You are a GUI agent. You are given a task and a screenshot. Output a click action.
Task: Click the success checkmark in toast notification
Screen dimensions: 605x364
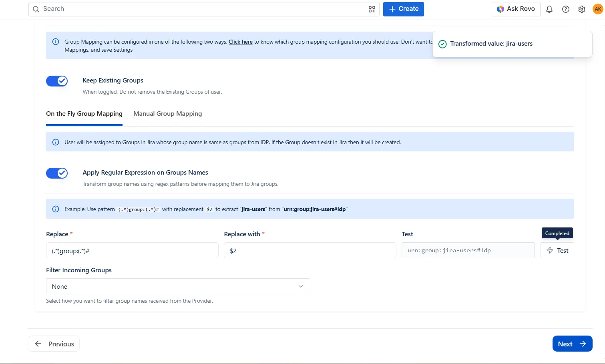(x=442, y=44)
